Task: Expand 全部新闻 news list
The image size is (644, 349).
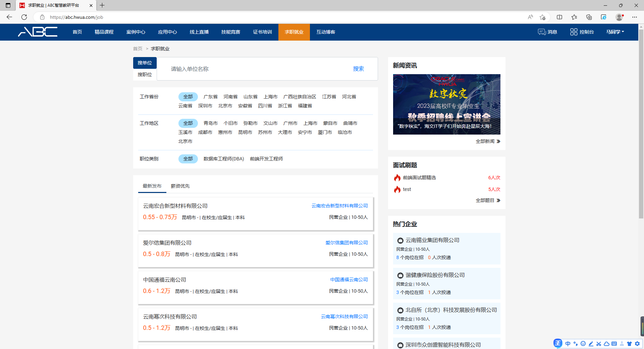Action: coord(488,141)
